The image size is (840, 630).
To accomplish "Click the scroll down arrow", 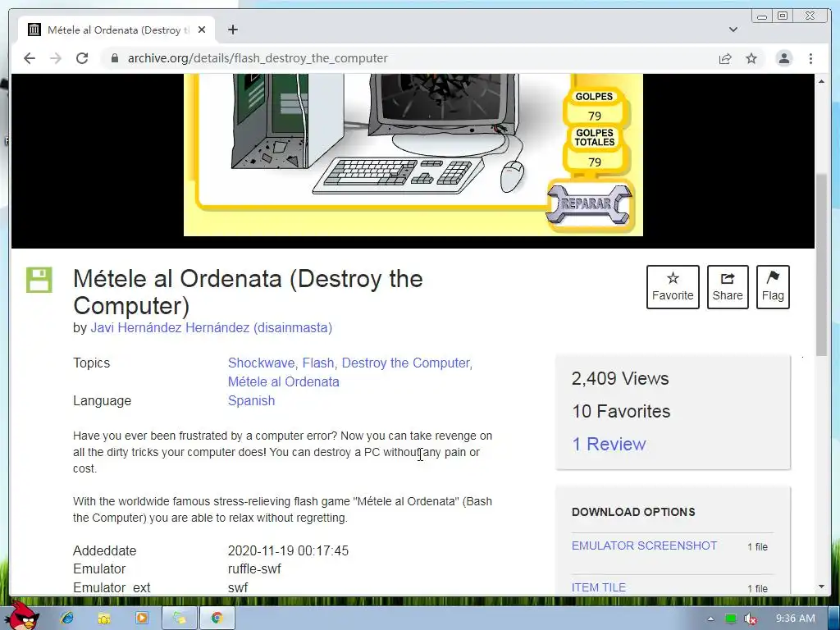I will (x=822, y=587).
